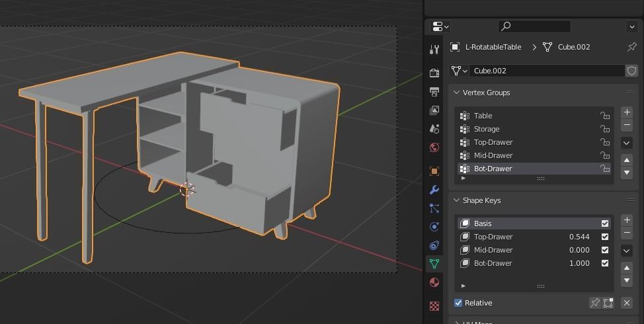Select the Table vertex group
This screenshot has width=644, height=324.
[534, 116]
